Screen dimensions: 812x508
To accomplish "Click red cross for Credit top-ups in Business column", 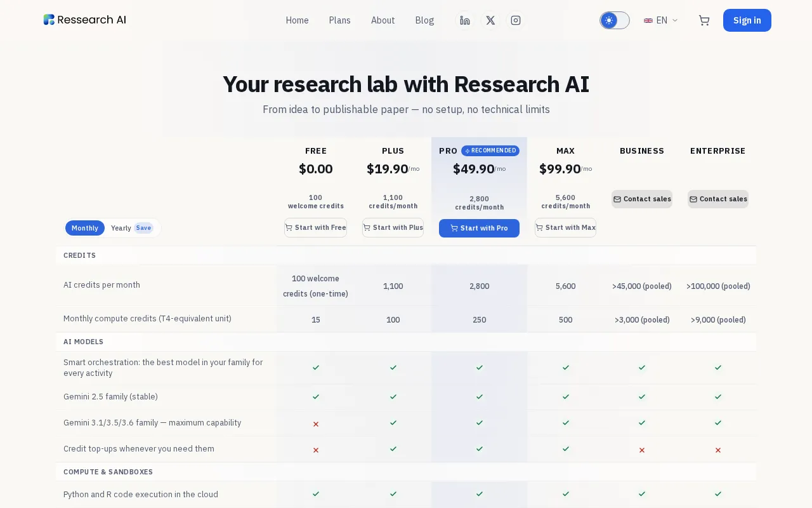I will (x=642, y=450).
